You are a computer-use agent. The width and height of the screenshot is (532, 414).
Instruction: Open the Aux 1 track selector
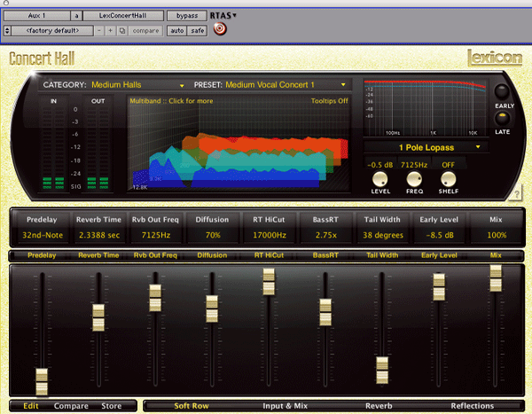(x=37, y=16)
